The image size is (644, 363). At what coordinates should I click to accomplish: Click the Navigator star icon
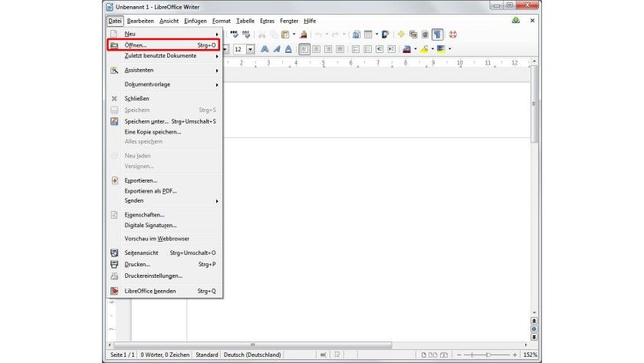coord(401,35)
